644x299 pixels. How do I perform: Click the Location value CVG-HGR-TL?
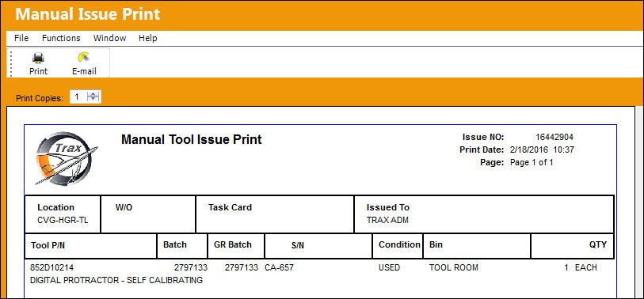(x=63, y=220)
